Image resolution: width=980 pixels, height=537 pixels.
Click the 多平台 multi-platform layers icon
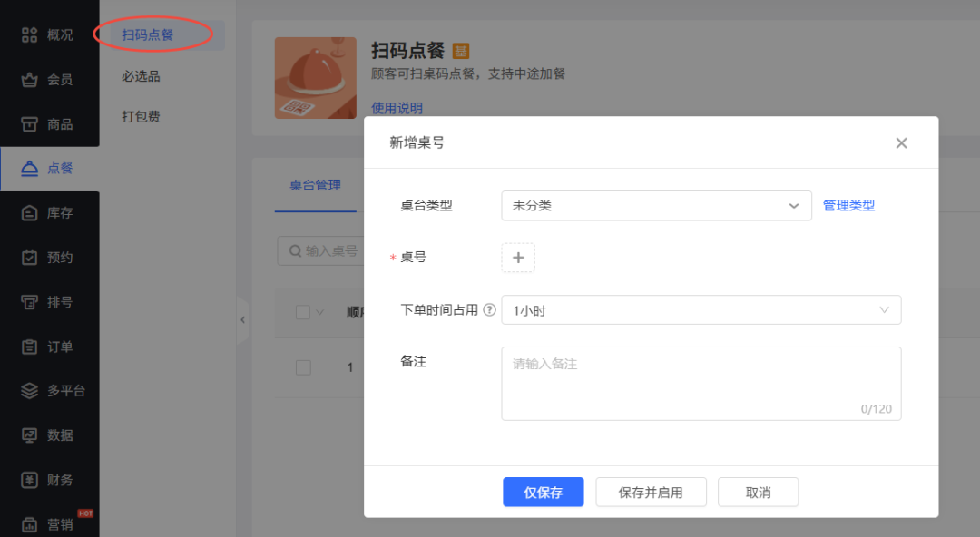30,391
